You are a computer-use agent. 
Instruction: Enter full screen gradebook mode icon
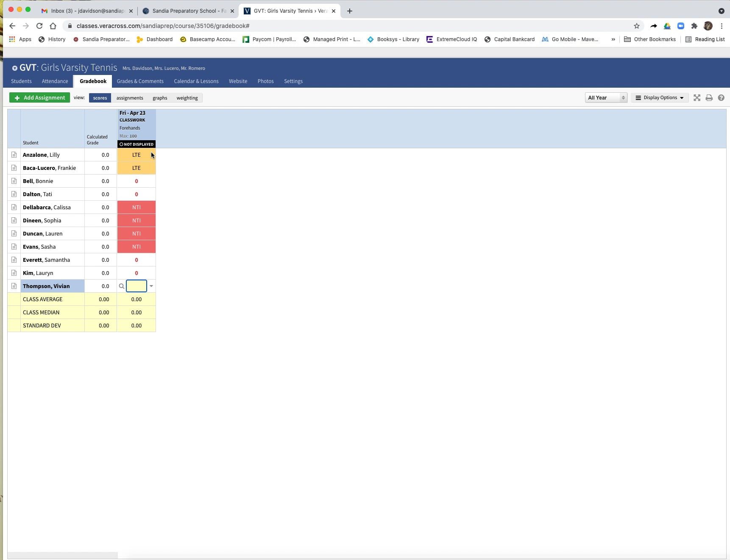(x=697, y=98)
